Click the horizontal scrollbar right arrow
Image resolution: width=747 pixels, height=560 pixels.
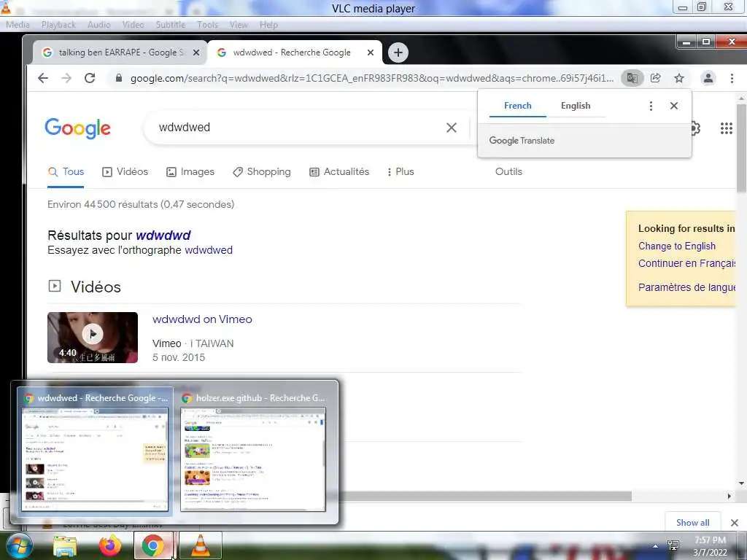[729, 496]
